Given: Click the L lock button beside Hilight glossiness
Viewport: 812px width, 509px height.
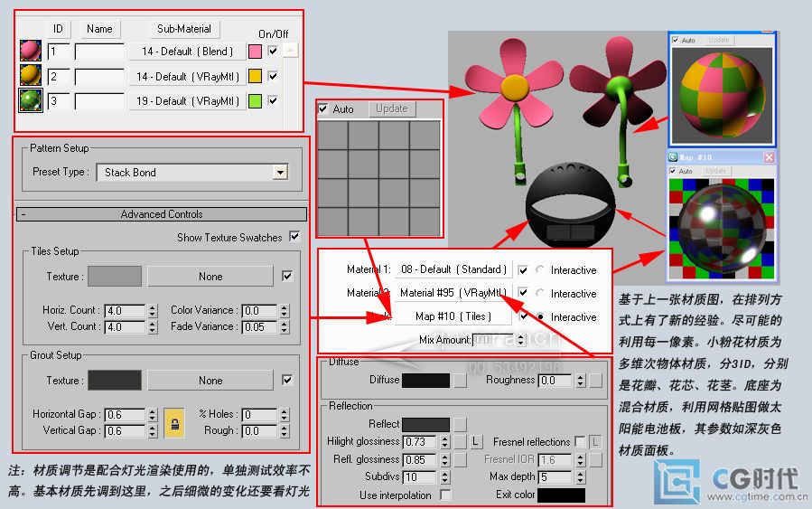Looking at the screenshot, I should click(476, 441).
